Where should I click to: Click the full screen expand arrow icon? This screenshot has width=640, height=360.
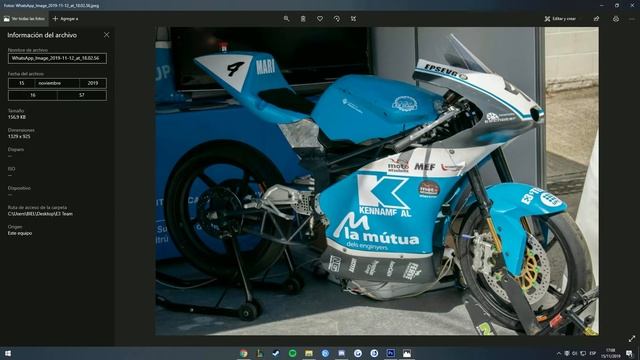[x=632, y=339]
